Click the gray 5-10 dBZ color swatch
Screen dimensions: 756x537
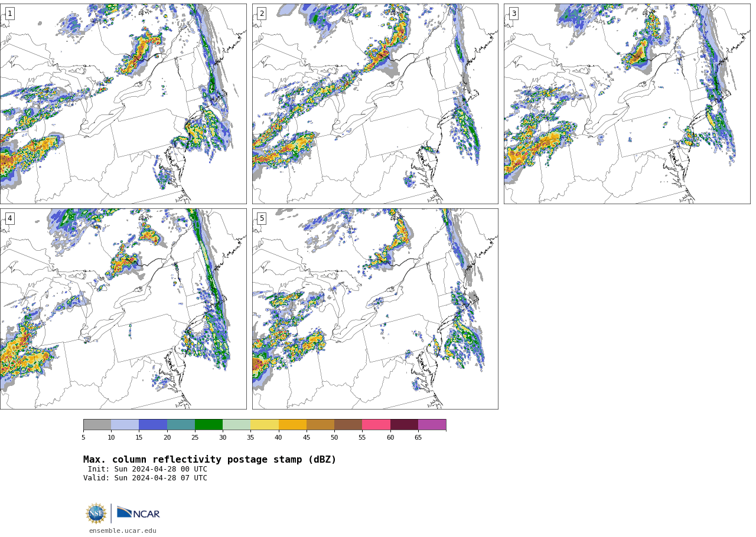(x=97, y=425)
